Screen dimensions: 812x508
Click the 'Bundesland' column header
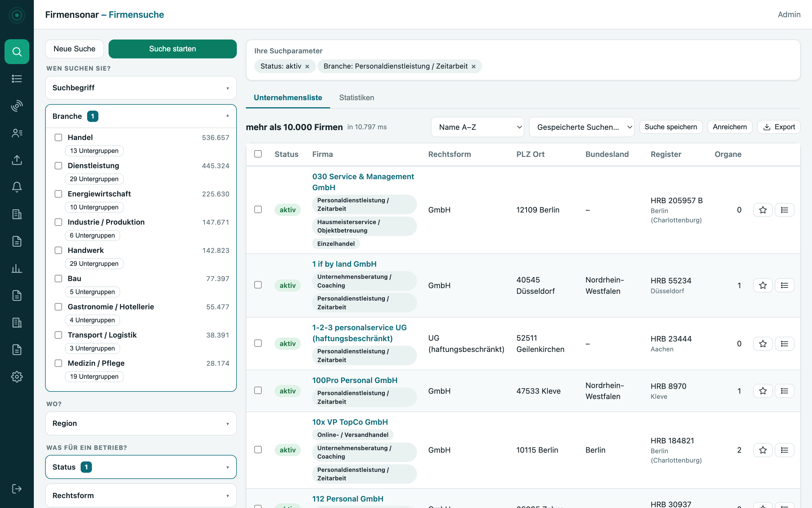point(607,154)
